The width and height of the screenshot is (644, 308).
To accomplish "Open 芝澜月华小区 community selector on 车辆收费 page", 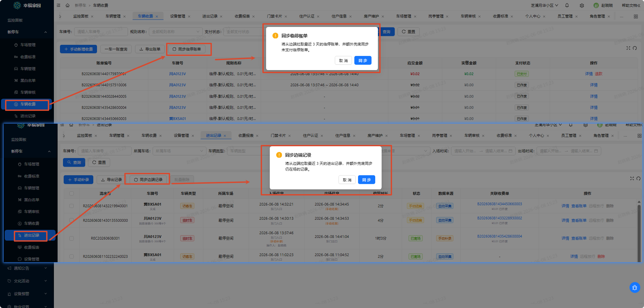I will 544,5.
